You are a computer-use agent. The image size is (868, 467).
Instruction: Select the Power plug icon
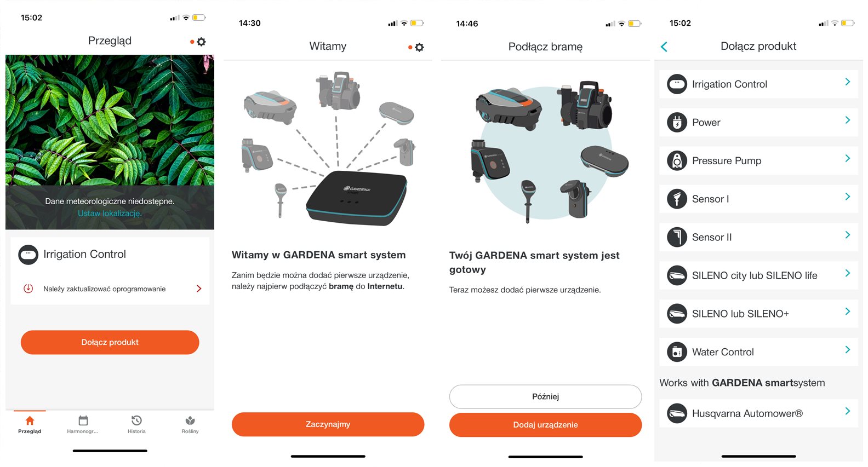click(x=677, y=122)
